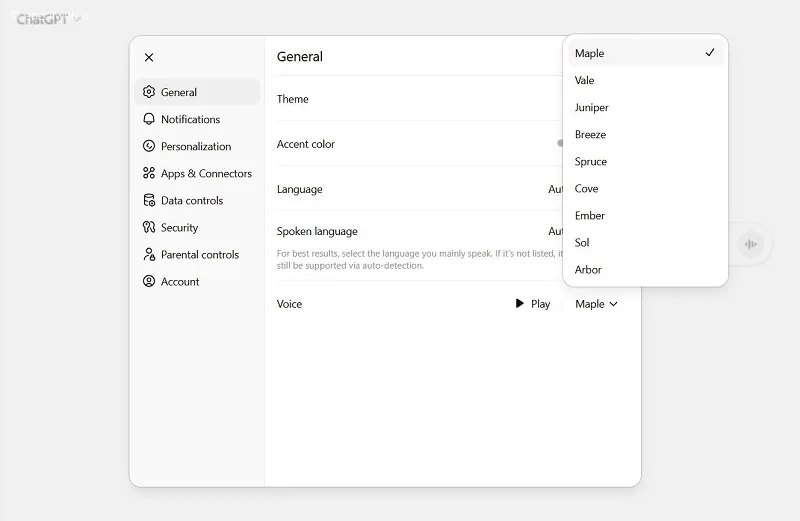This screenshot has height=521, width=800.
Task: Click the Parental controls icon
Action: [149, 254]
